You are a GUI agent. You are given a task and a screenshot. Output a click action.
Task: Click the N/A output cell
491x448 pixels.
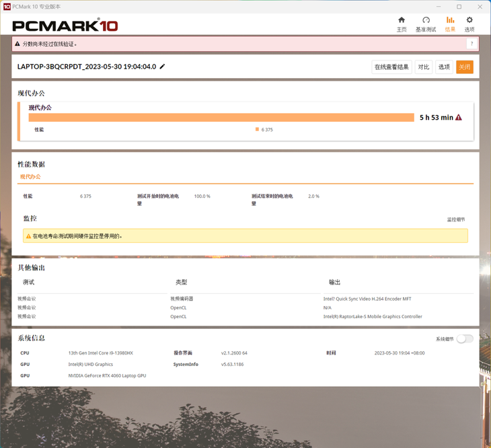pos(328,307)
